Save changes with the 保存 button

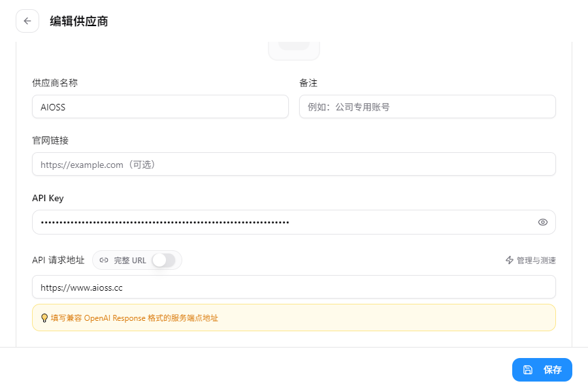(x=542, y=370)
